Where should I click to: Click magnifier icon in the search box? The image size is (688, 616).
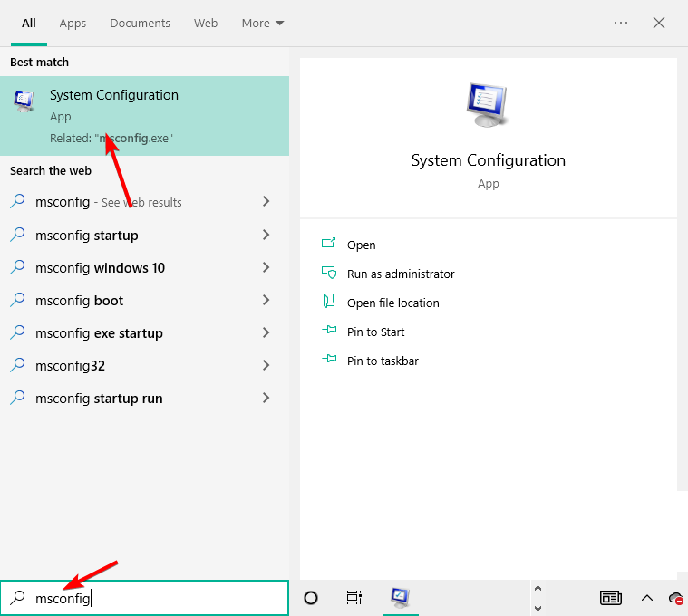click(17, 598)
